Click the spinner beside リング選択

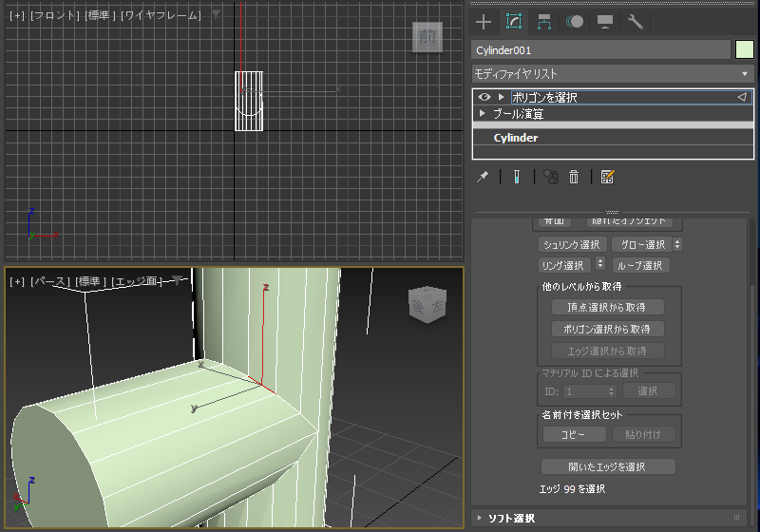point(600,263)
